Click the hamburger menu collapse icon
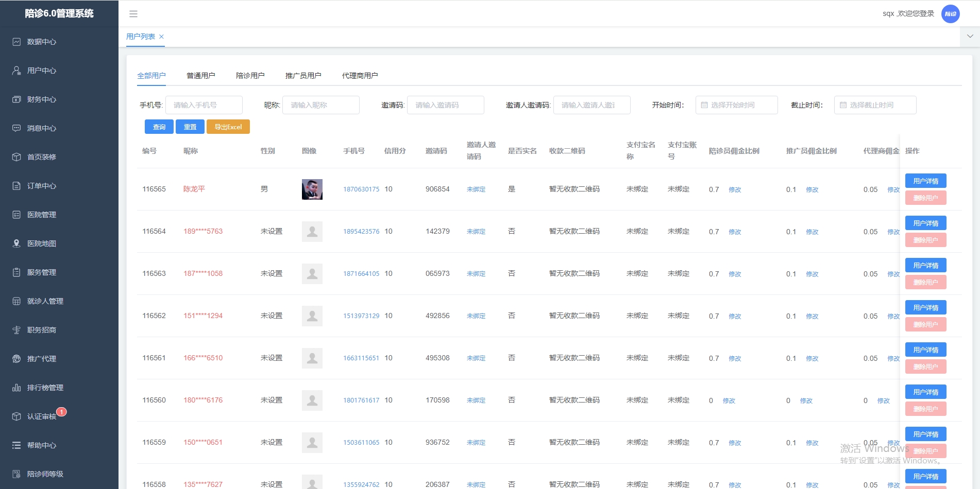 point(133,14)
